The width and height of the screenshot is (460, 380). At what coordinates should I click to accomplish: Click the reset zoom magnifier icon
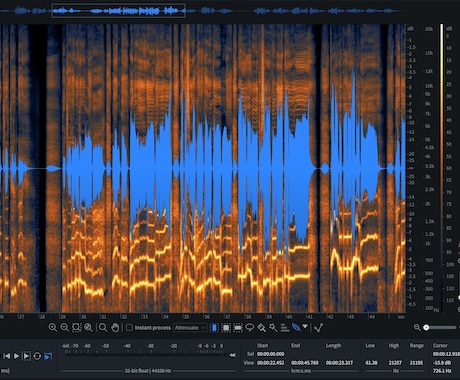(88, 327)
